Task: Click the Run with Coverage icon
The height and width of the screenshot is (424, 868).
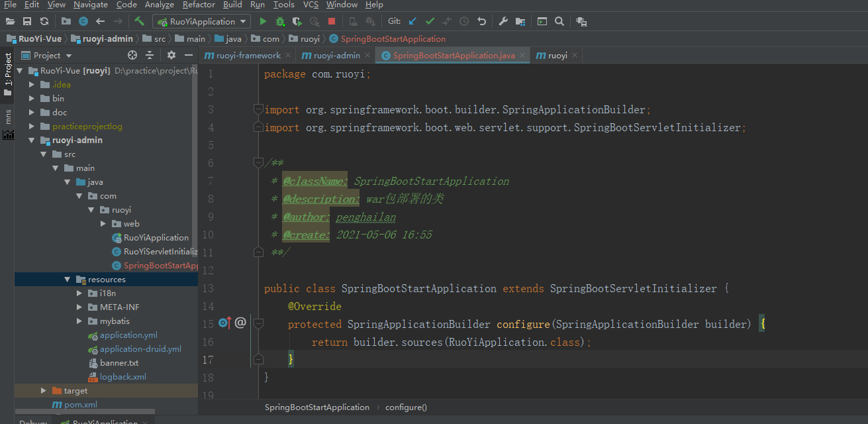Action: pos(297,21)
